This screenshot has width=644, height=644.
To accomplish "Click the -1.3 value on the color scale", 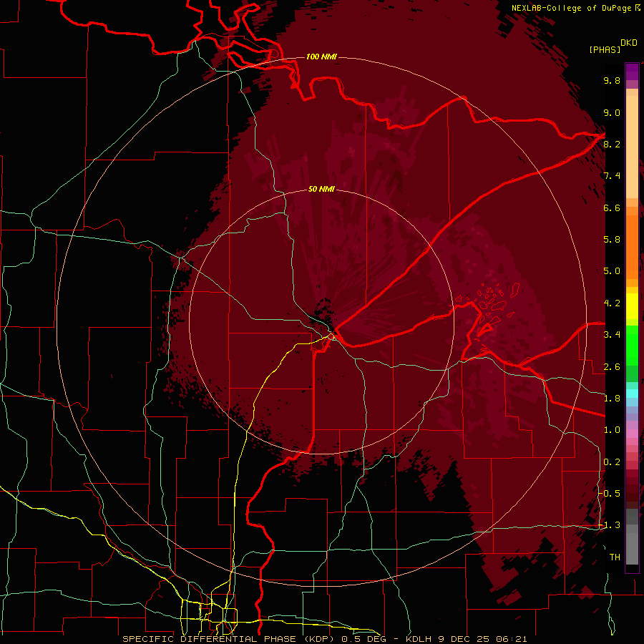I will (x=609, y=525).
